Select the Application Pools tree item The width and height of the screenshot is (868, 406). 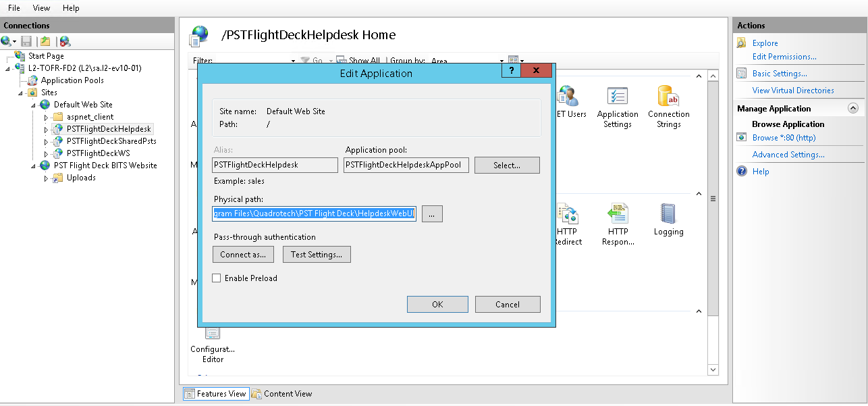tap(72, 80)
